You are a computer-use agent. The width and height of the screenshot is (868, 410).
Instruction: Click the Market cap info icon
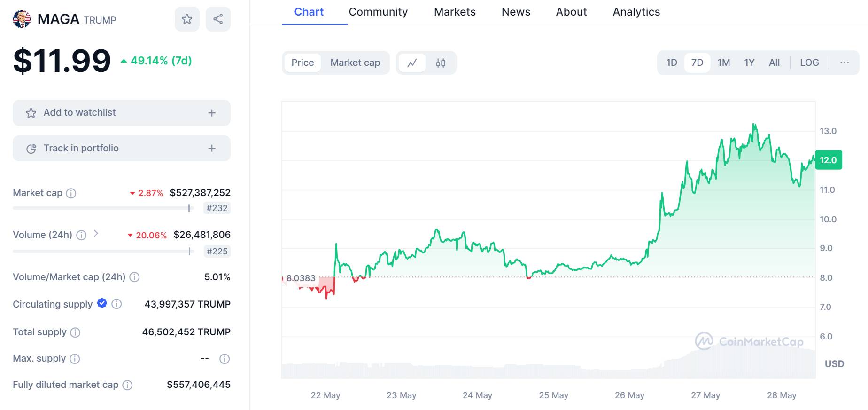(x=71, y=193)
